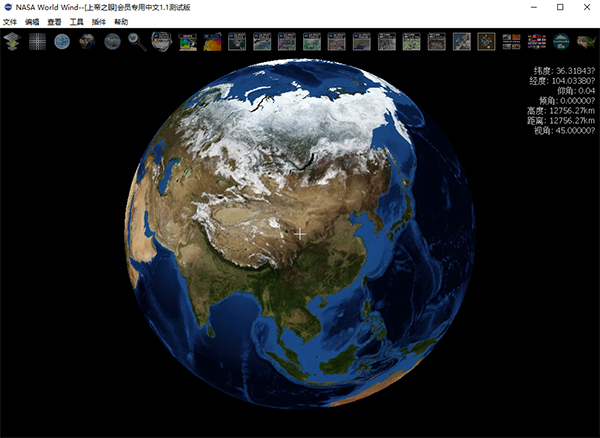This screenshot has width=600, height=438.
Task: Open the 工具 menu
Action: click(77, 22)
